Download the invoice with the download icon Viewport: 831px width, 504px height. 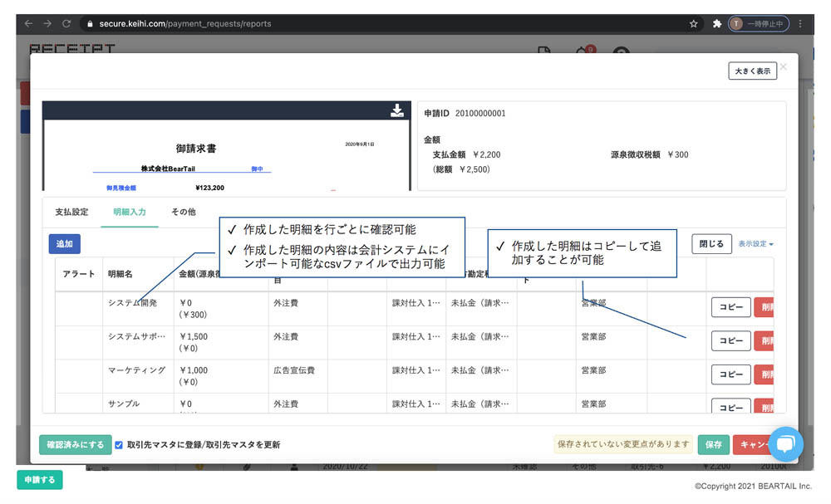coord(397,110)
